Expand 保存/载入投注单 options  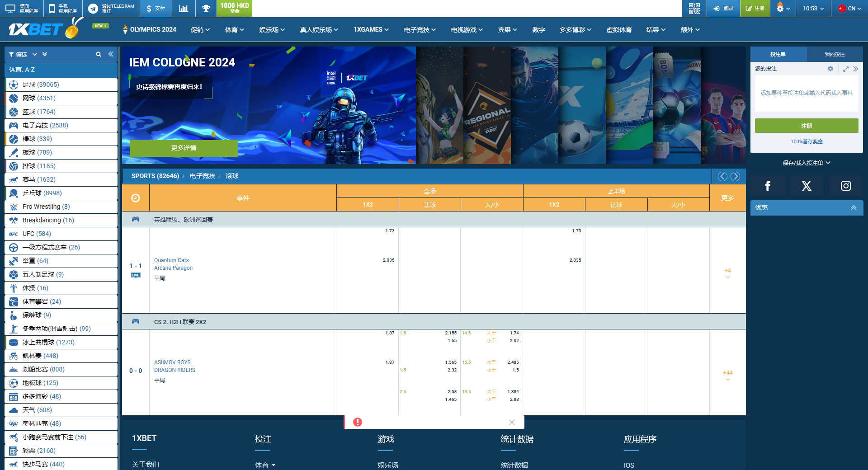[807, 163]
